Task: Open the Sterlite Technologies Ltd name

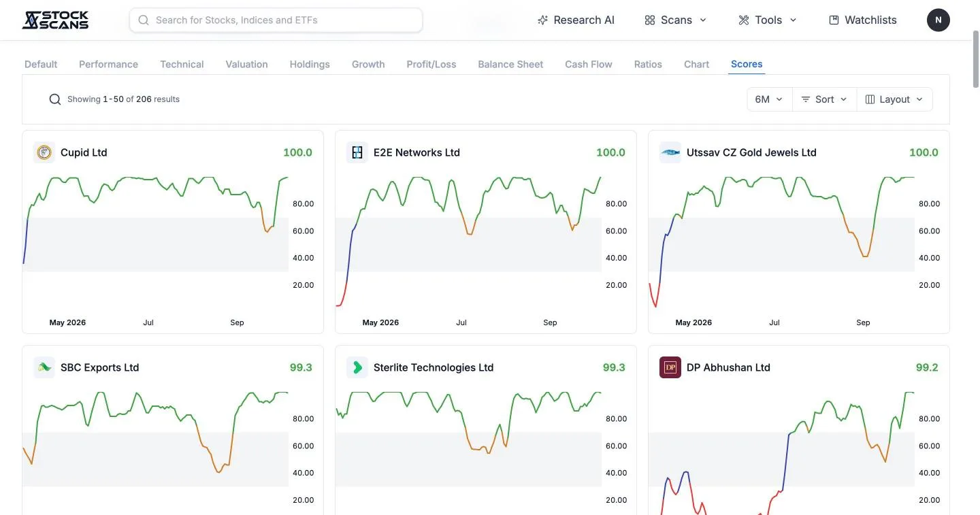Action: (434, 367)
